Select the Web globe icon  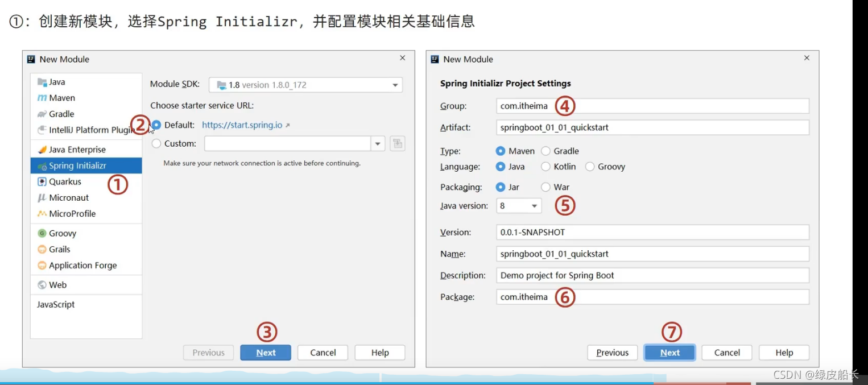coord(42,285)
